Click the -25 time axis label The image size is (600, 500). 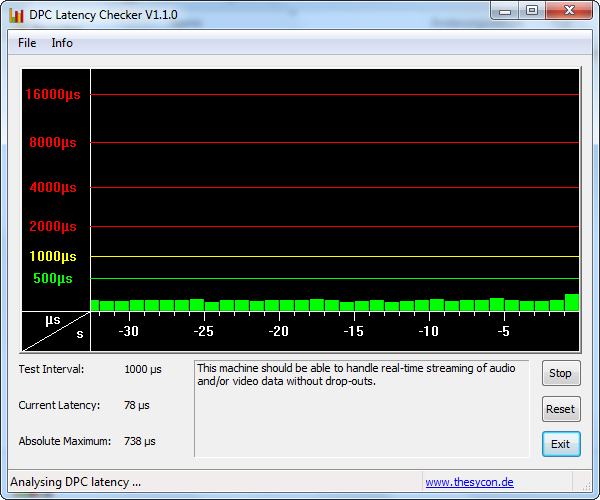tap(204, 331)
